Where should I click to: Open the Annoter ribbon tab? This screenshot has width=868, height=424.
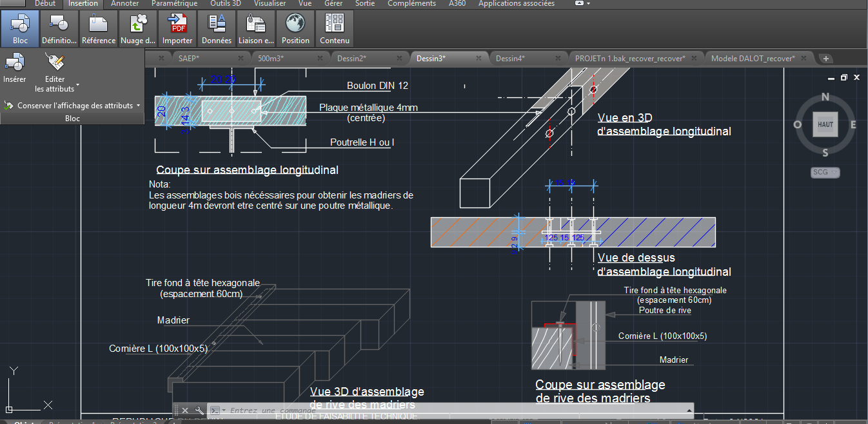(x=124, y=4)
